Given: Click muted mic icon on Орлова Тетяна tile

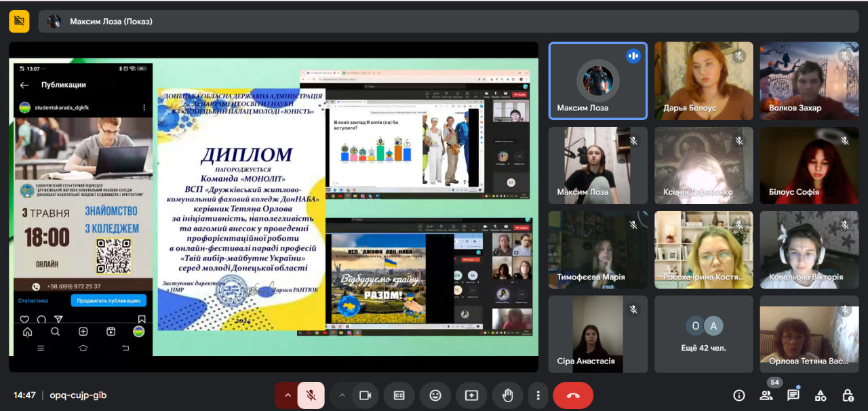Looking at the screenshot, I should tap(845, 309).
